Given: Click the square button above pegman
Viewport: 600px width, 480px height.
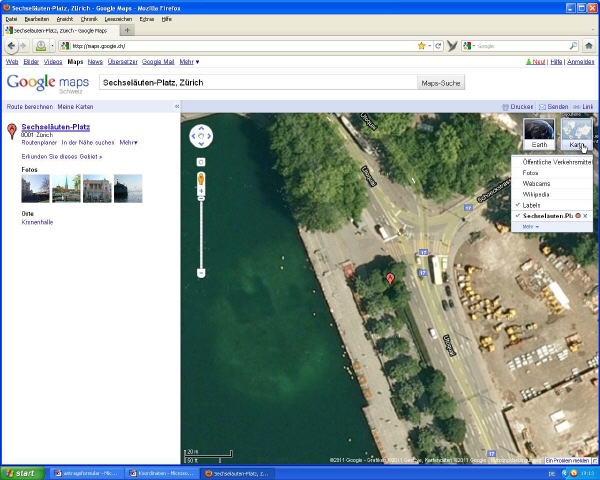Looking at the screenshot, I should tap(201, 162).
